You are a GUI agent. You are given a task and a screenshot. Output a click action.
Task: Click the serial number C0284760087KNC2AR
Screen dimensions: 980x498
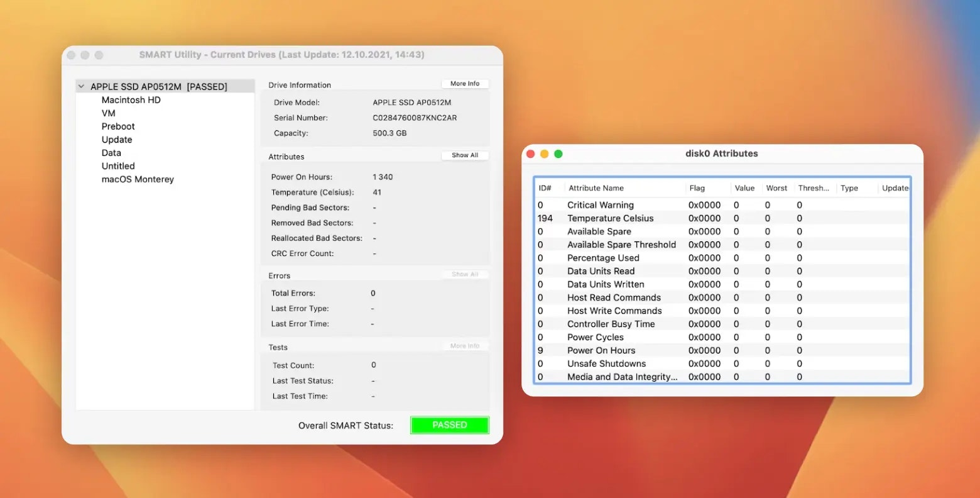click(415, 118)
